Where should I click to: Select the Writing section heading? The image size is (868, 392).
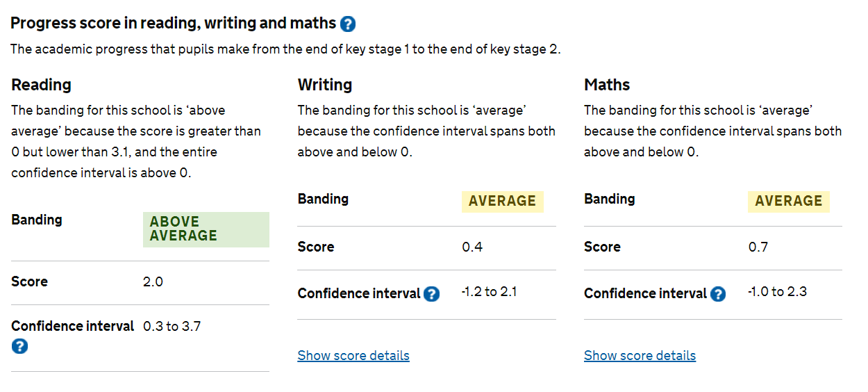pyautogui.click(x=325, y=85)
